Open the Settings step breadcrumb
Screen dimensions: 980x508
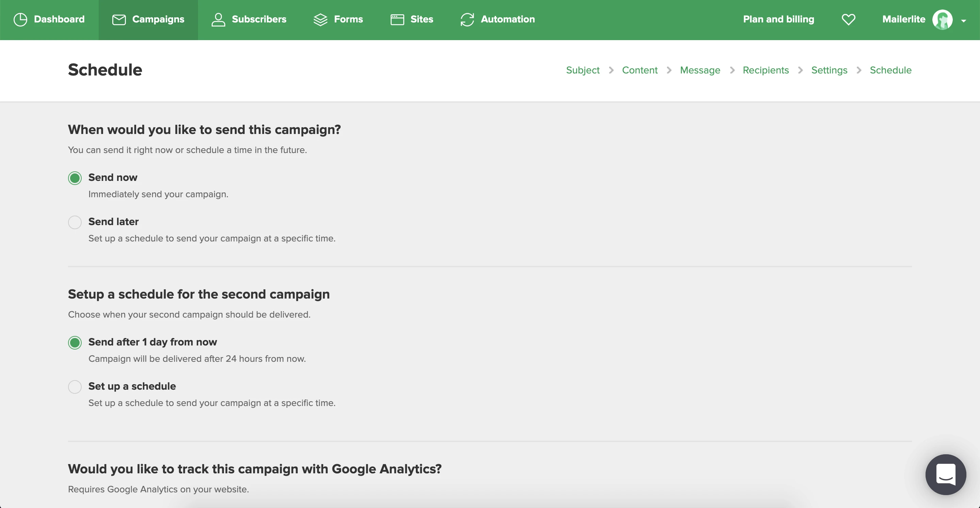coord(829,70)
